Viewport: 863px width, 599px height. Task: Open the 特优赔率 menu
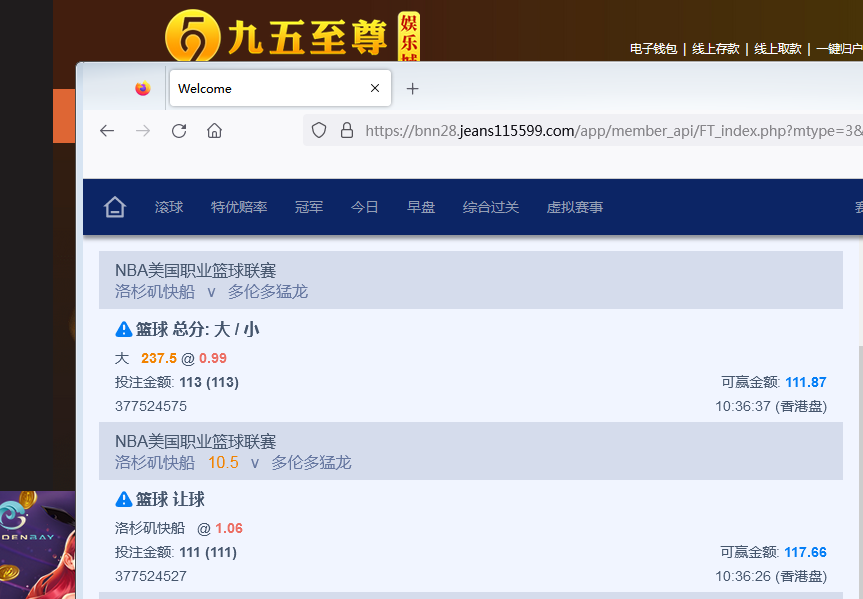[x=239, y=208]
